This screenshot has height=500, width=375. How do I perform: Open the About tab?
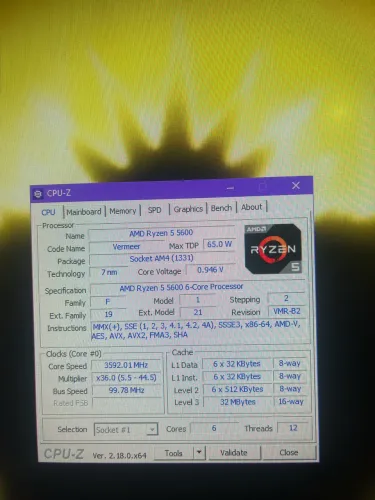[x=252, y=207]
